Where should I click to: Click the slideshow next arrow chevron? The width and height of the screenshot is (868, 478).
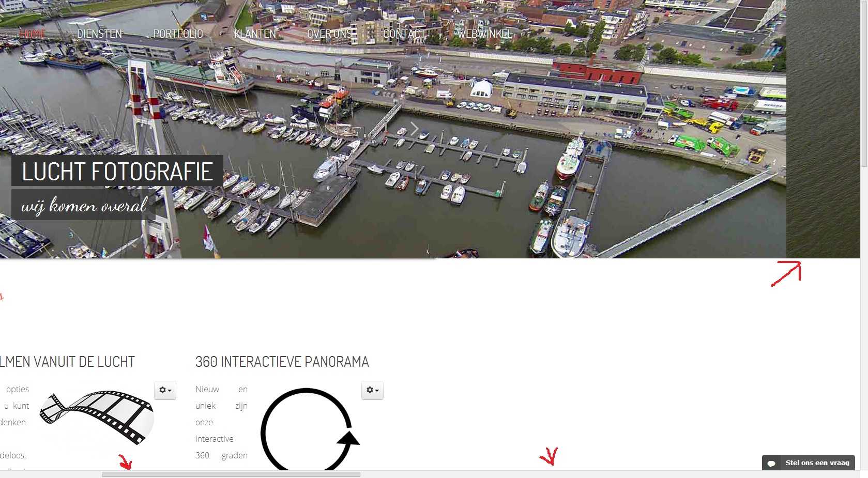[414, 129]
